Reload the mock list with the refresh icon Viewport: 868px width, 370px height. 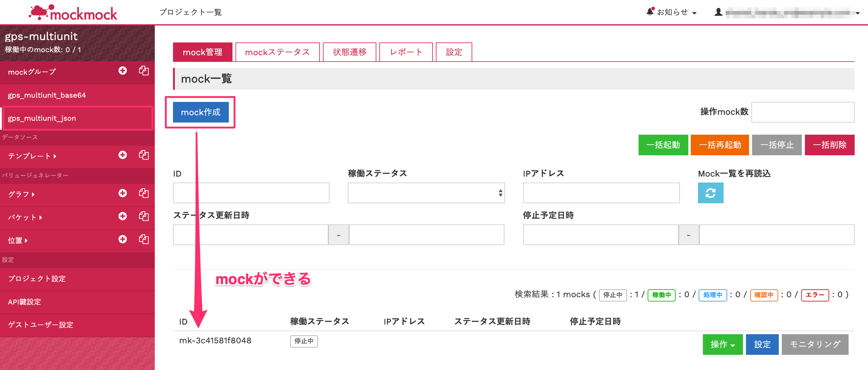coord(710,193)
